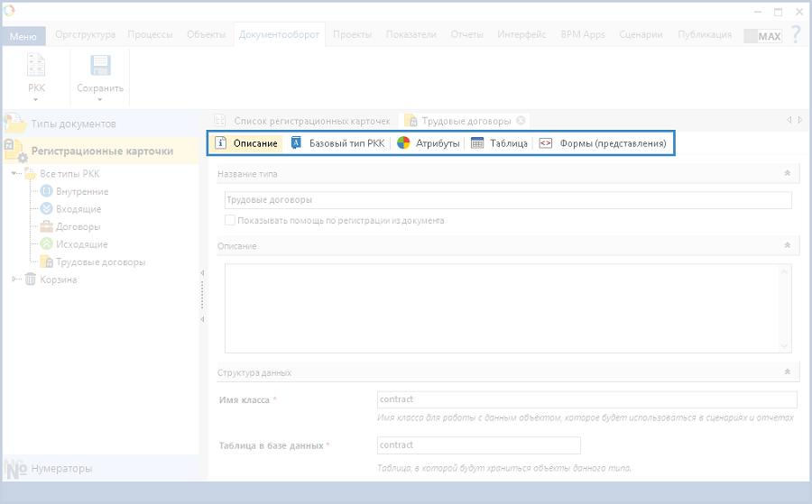Select Входящие in the РКК tree

[78, 209]
